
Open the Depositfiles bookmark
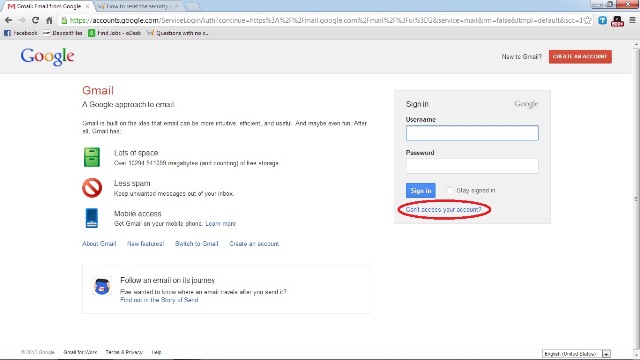click(x=62, y=33)
